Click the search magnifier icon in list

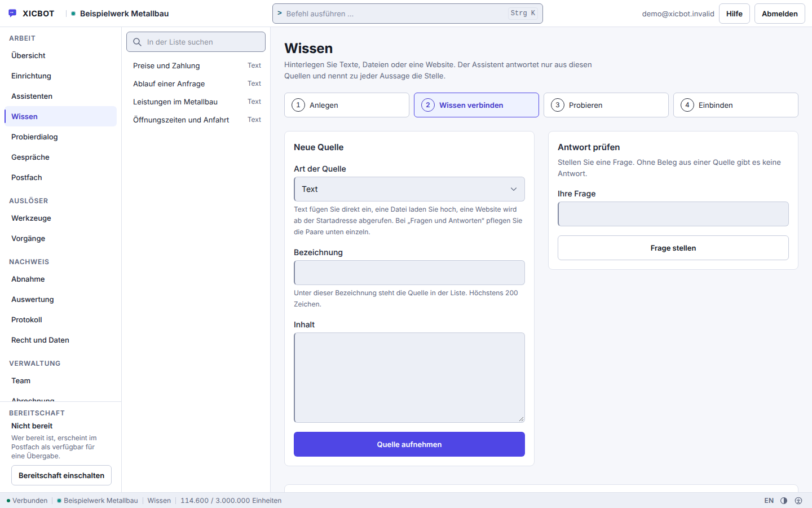(x=137, y=42)
